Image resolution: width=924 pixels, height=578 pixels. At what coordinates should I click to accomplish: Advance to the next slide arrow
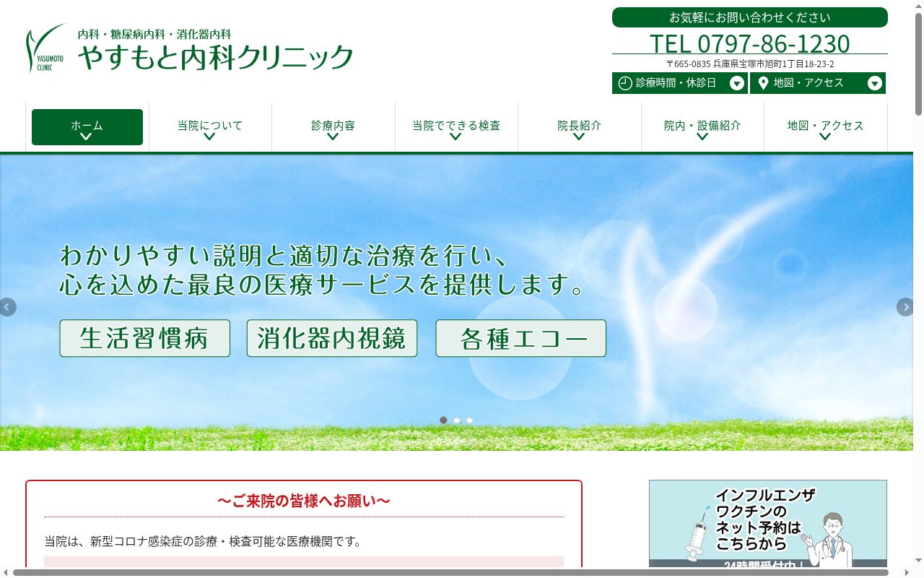tap(905, 307)
